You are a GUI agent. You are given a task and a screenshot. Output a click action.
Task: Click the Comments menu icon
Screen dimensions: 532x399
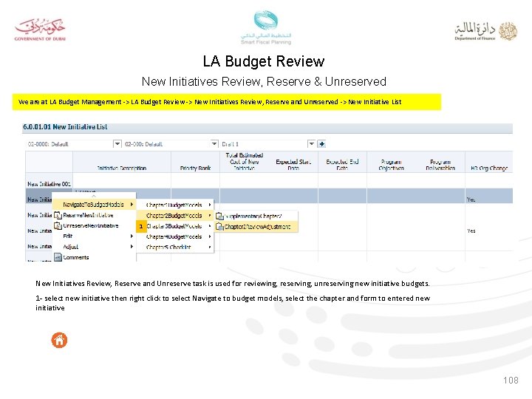pos(58,257)
